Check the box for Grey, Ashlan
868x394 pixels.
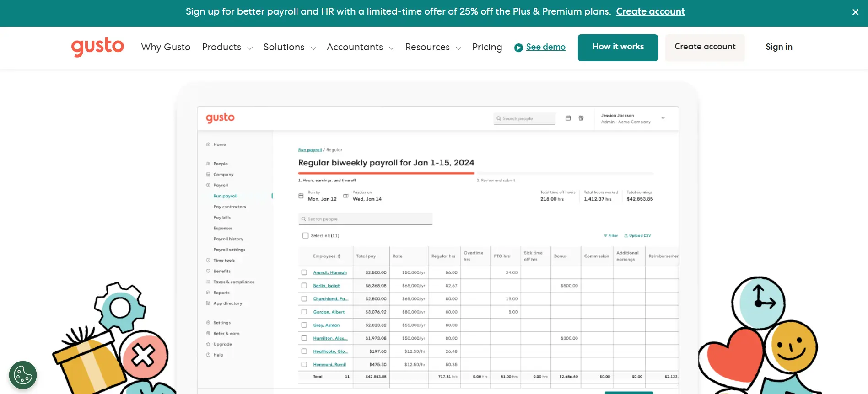(x=304, y=325)
